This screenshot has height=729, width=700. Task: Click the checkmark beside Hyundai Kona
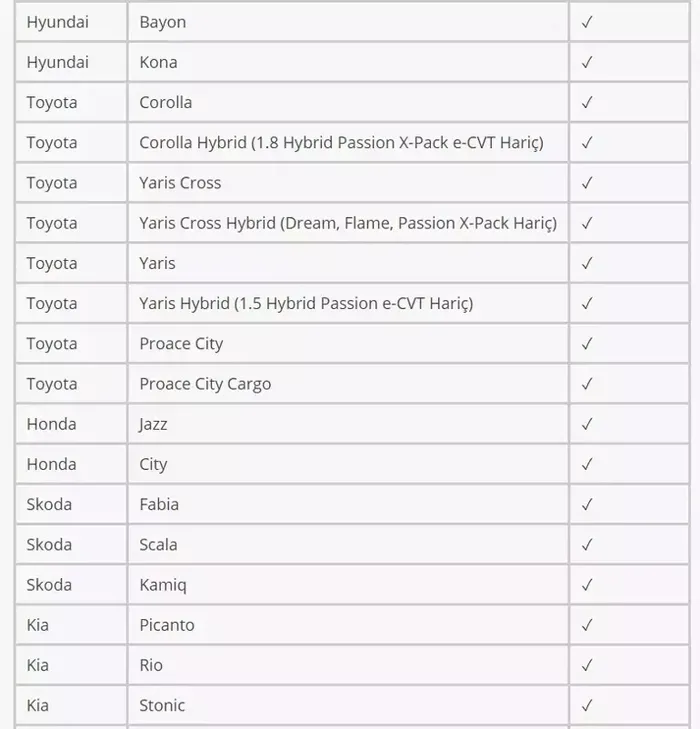coord(587,62)
